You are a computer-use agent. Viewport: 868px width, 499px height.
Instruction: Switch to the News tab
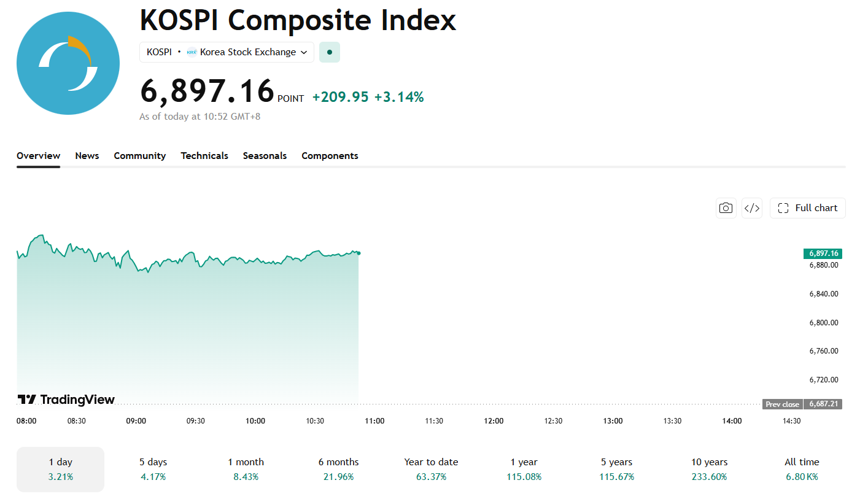(x=87, y=156)
